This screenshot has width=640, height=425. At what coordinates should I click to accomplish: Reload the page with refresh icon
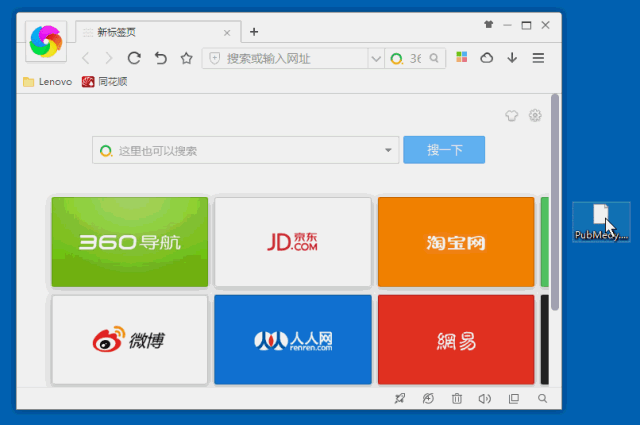pos(134,58)
